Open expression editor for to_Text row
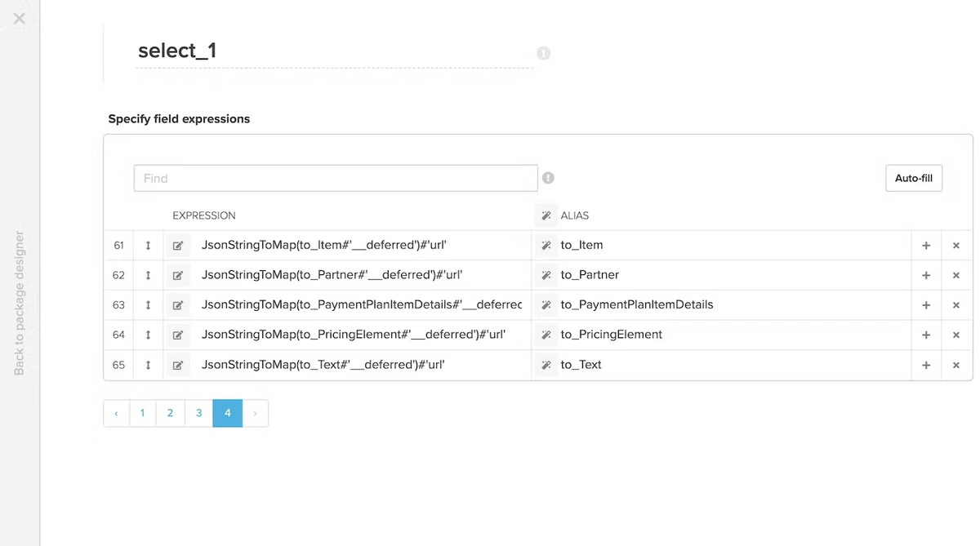 (x=178, y=365)
